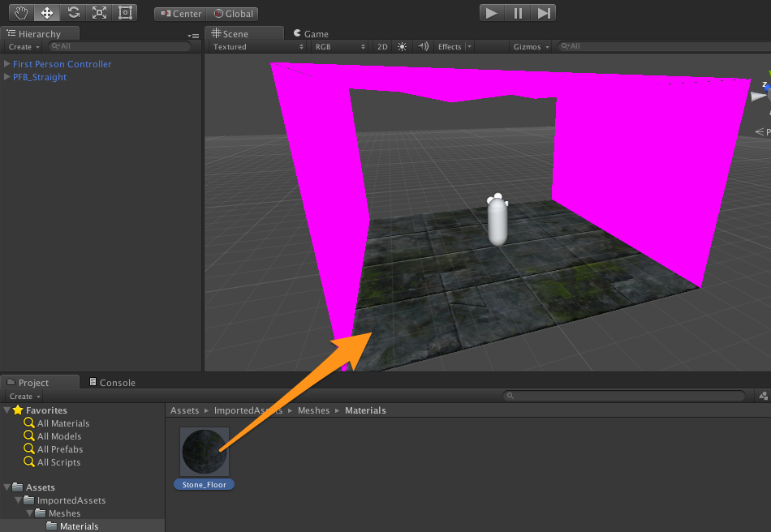
Task: Click ImportedAssets in the breadcrumb path
Action: coord(248,410)
